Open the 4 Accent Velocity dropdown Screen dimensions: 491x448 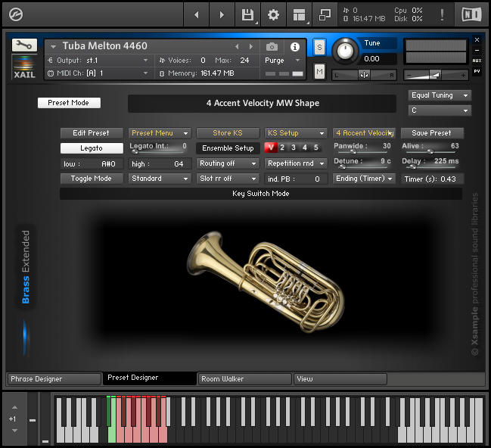[x=364, y=133]
